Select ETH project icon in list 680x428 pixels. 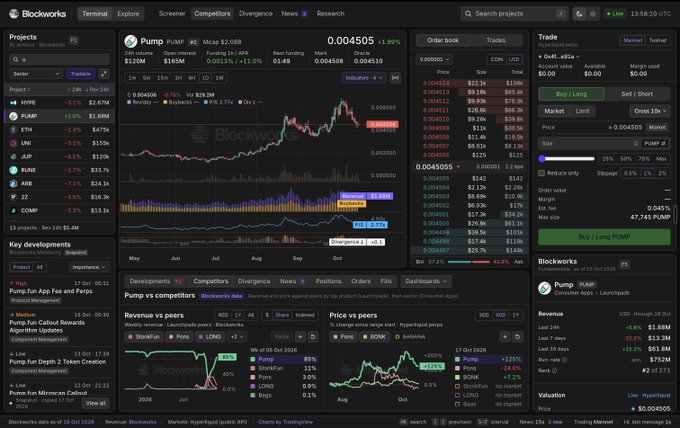pos(13,130)
